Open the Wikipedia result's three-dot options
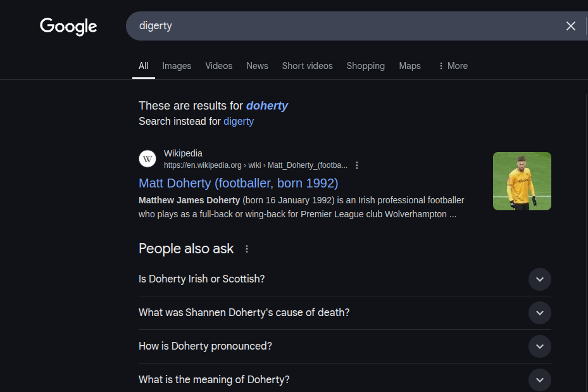Viewport: 588px width, 392px height. [356, 165]
